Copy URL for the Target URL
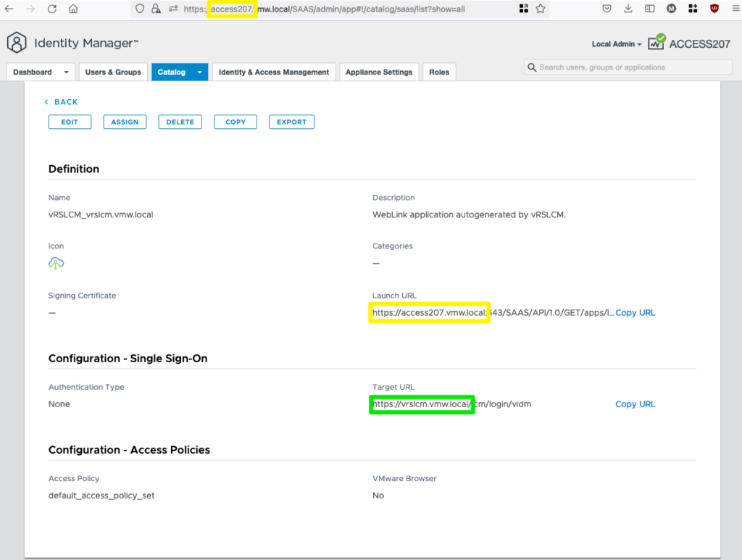The height and width of the screenshot is (560, 742). click(x=635, y=404)
